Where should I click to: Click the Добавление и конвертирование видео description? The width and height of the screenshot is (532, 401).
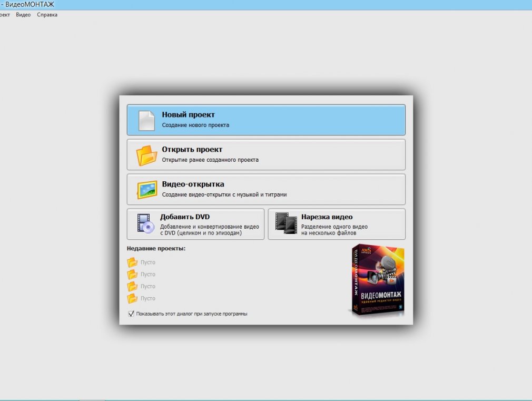point(209,230)
